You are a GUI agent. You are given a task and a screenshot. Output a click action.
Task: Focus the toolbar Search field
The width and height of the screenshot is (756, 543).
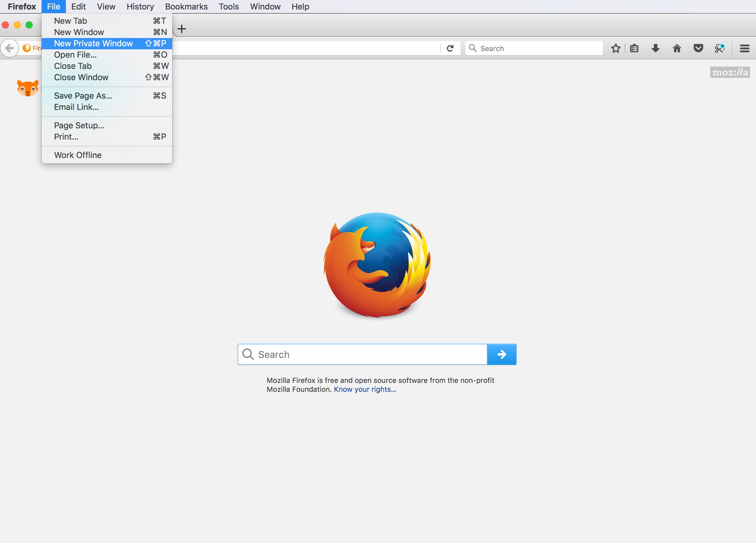coord(534,48)
